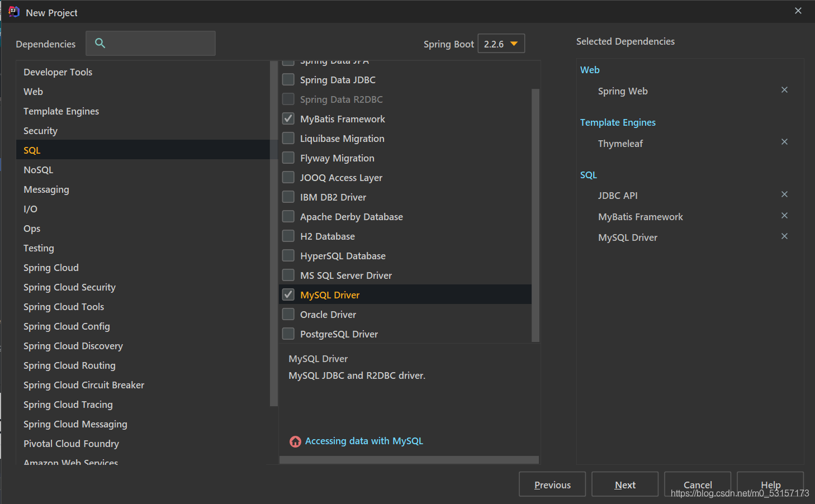Viewport: 815px width, 504px height.
Task: Click the Web heading in Selected Dependencies
Action: click(x=590, y=70)
